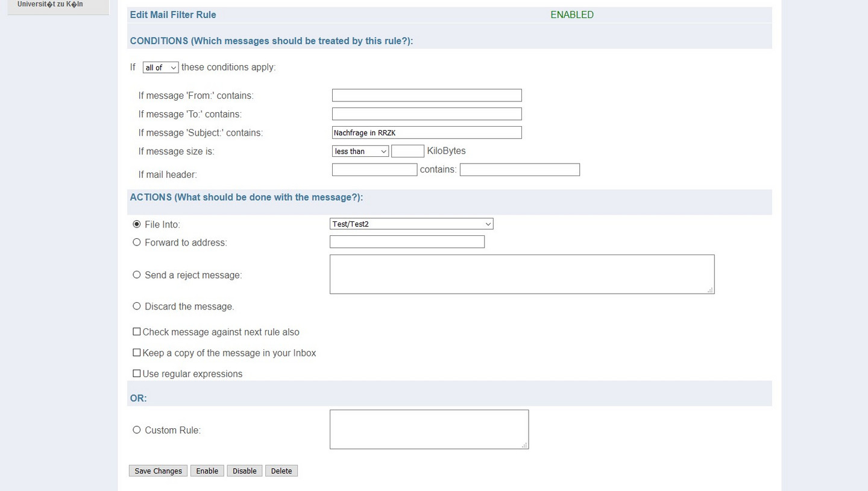Screen dimensions: 868x491
Task: Click the Subject field containing 'Nachfrage in RRZK'
Action: point(427,133)
